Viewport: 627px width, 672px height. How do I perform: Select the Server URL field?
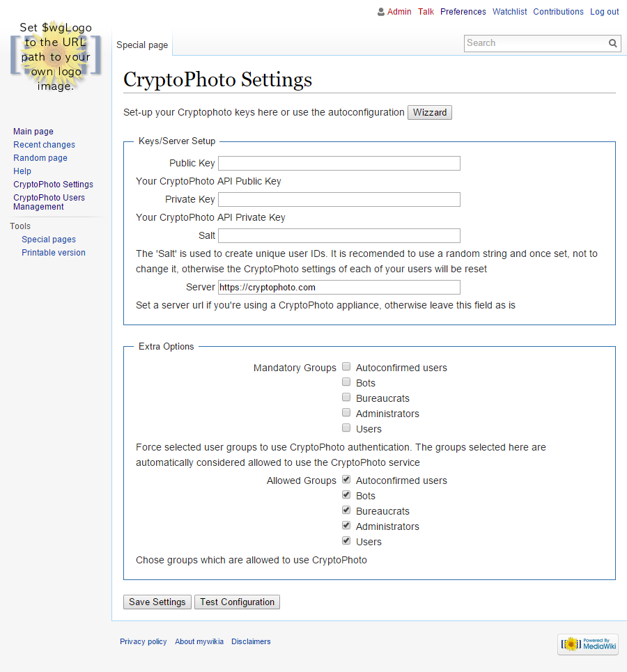(x=339, y=287)
